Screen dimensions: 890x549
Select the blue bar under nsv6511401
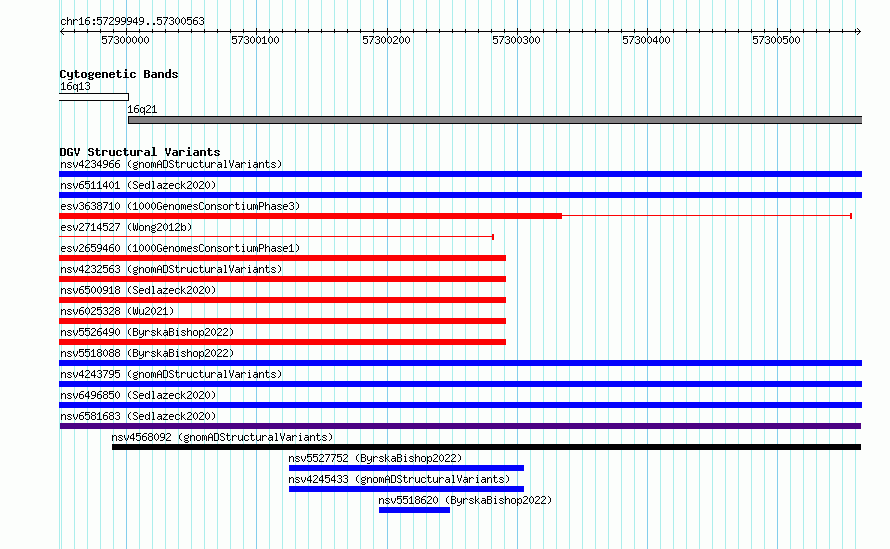[x=460, y=195]
